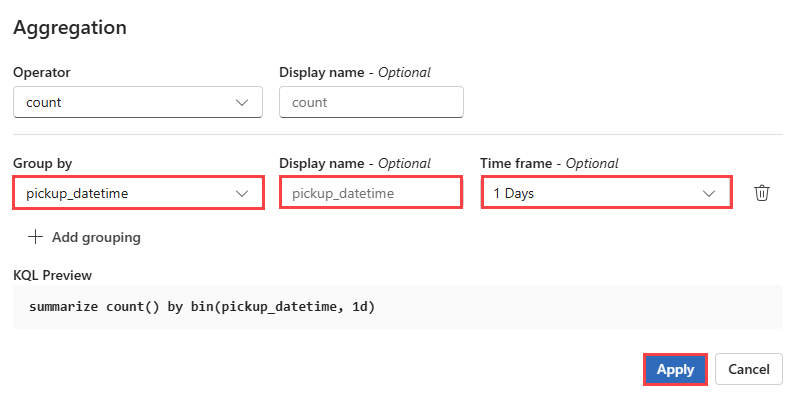Click the Time frame - Optional label
Viewport: 797px width, 397px height.
pos(549,164)
